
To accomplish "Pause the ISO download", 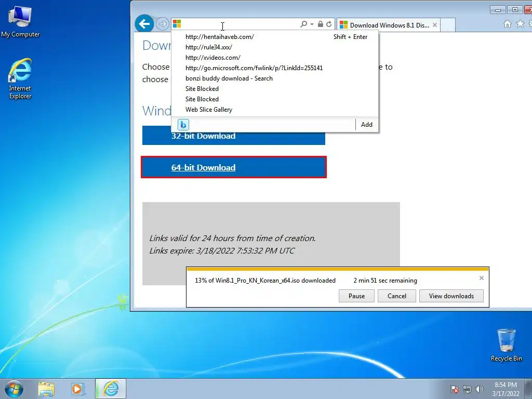I will (356, 296).
